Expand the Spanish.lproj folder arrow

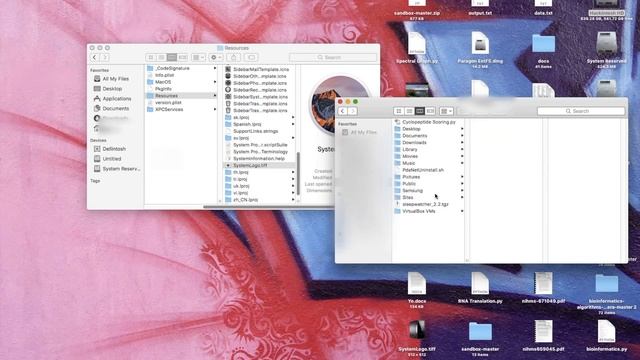click(x=293, y=124)
